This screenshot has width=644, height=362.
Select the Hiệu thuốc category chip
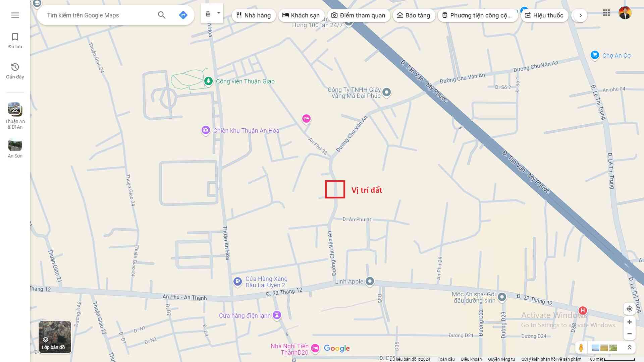point(544,15)
